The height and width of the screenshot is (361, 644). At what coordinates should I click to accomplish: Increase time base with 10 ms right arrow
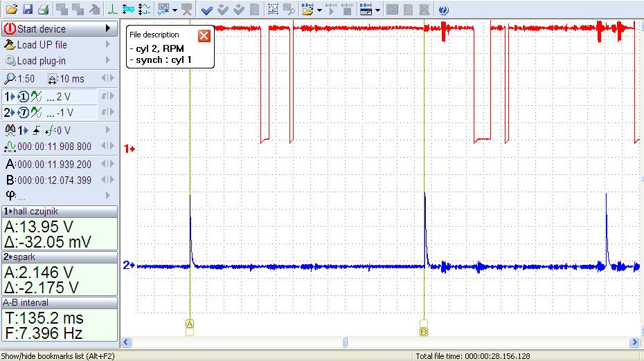111,78
